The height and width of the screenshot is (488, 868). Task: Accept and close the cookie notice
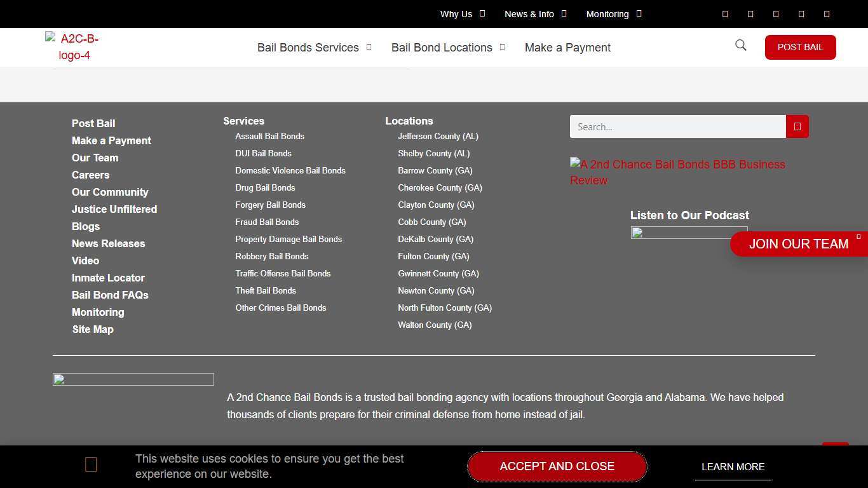click(557, 466)
